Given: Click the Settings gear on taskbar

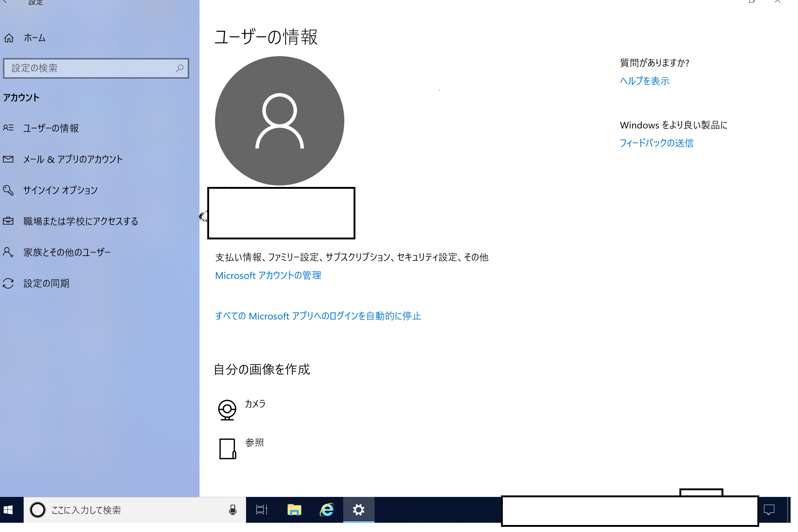Looking at the screenshot, I should click(x=359, y=510).
